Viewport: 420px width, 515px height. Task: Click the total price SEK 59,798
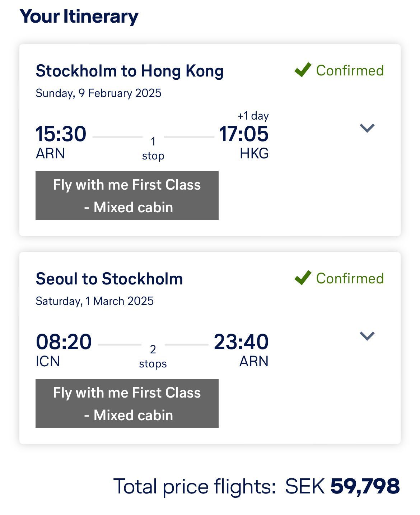pyautogui.click(x=342, y=486)
